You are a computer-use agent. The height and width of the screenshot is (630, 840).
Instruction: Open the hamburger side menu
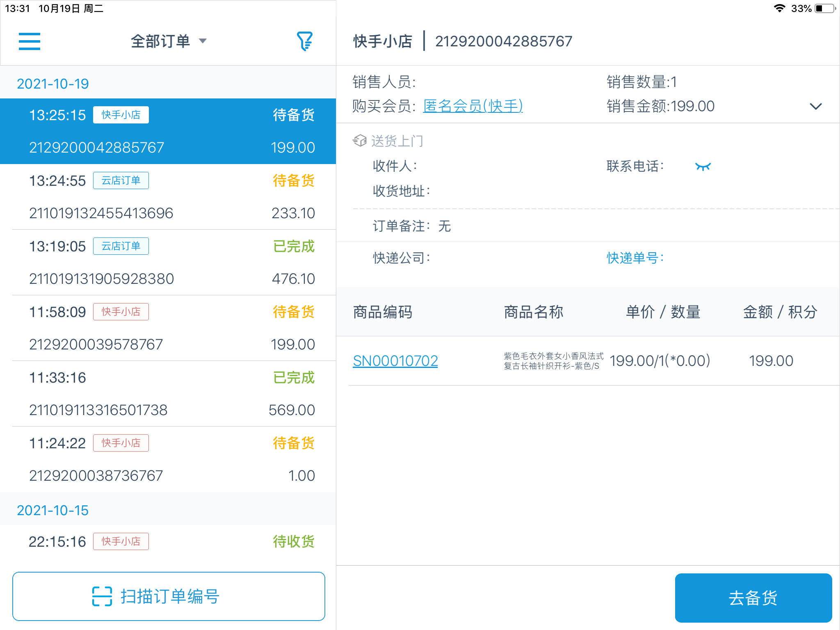[30, 41]
